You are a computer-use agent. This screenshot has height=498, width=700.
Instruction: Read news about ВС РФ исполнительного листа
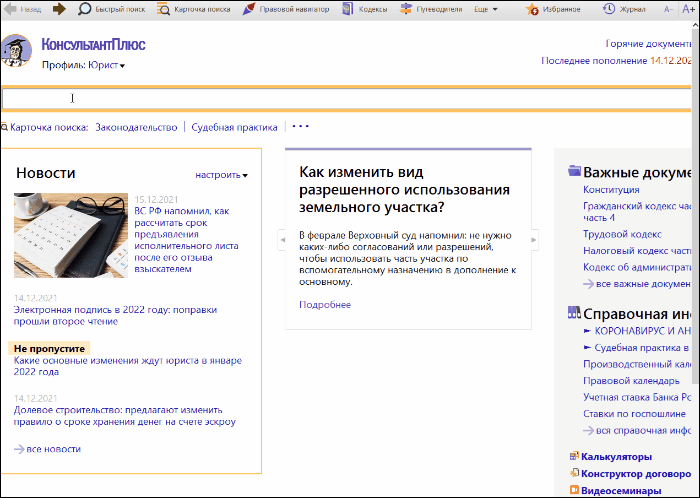click(x=186, y=240)
